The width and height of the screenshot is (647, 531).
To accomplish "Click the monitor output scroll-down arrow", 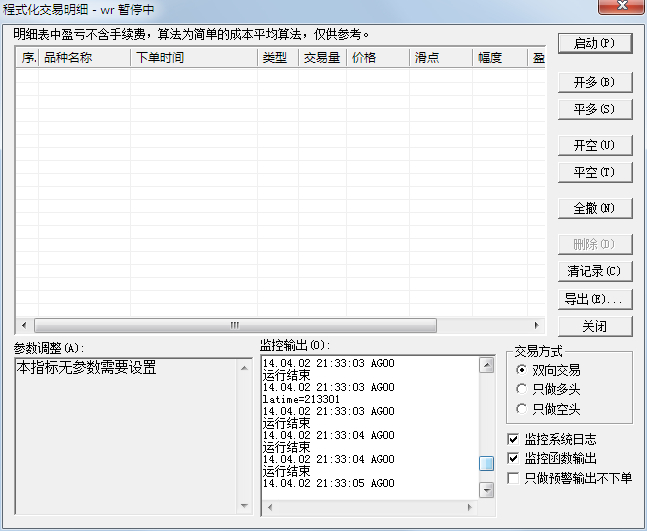I will tap(487, 490).
